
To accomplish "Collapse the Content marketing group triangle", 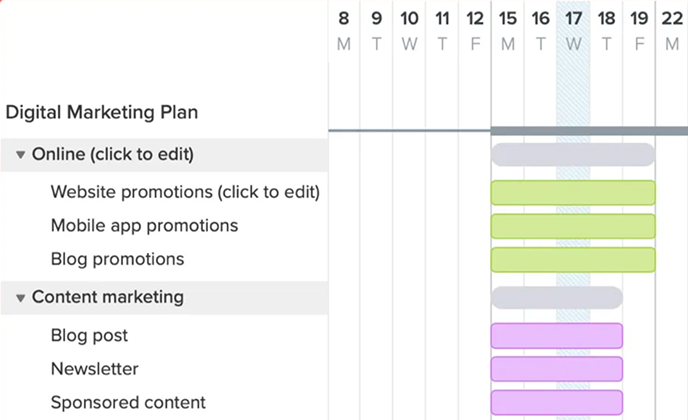I will (x=20, y=298).
